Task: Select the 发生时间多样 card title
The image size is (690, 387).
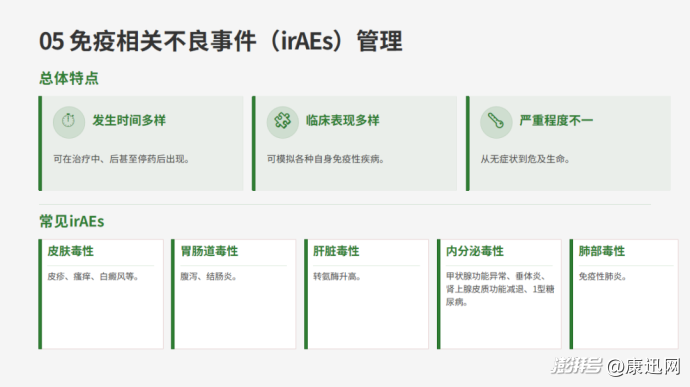Action: click(129, 120)
